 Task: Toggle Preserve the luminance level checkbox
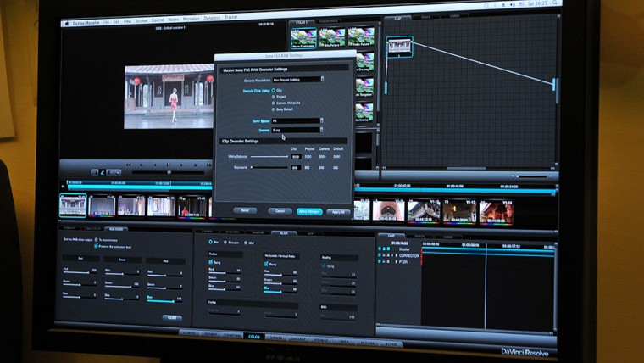pyautogui.click(x=96, y=246)
